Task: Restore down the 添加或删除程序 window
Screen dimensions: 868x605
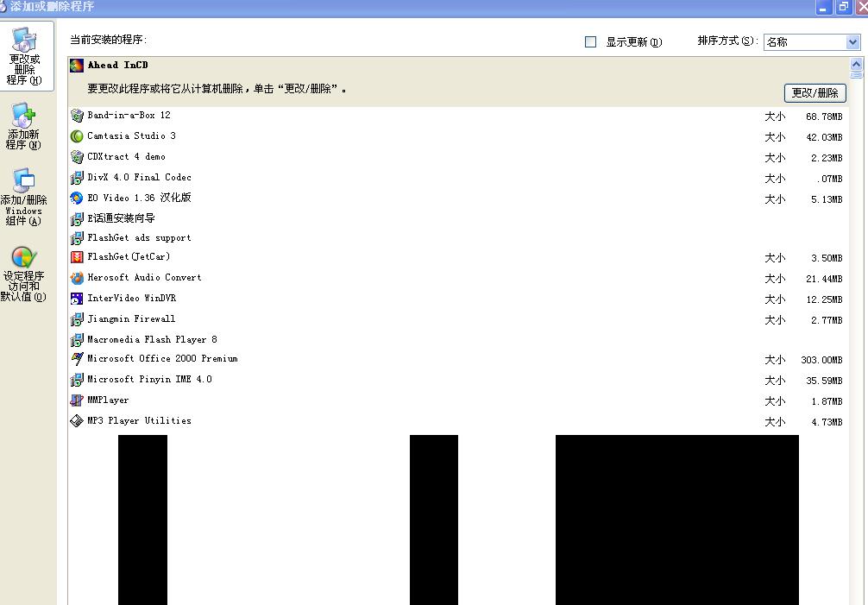Action: click(x=844, y=7)
